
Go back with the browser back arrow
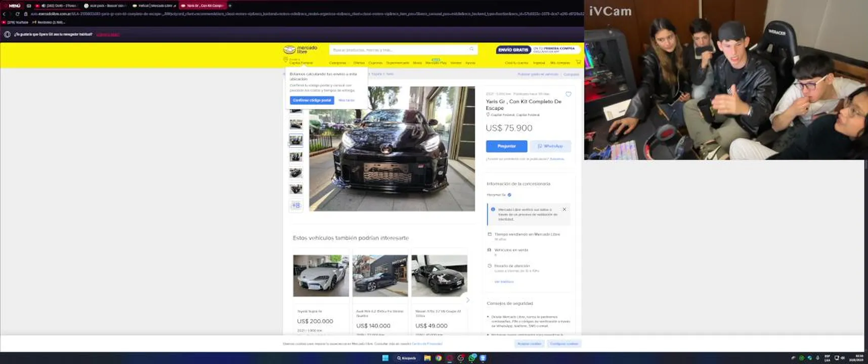coord(4,14)
